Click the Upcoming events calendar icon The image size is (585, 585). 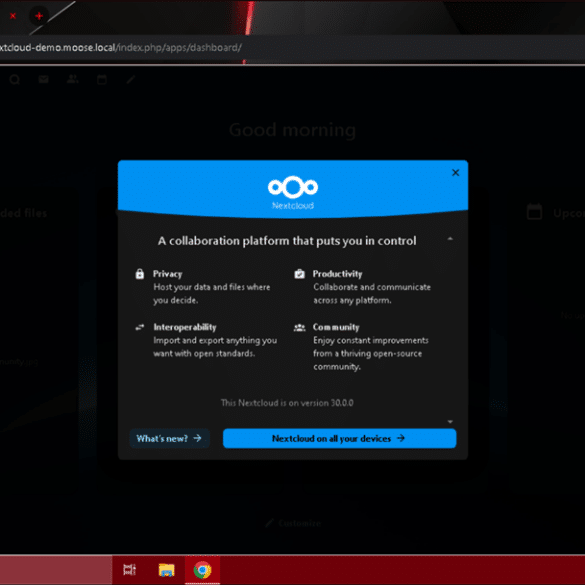coord(534,212)
